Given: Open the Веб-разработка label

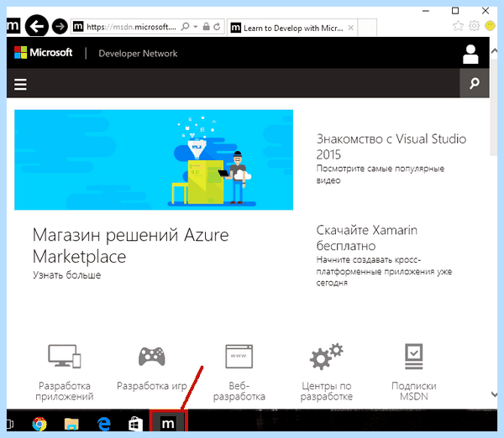Looking at the screenshot, I should tap(239, 391).
